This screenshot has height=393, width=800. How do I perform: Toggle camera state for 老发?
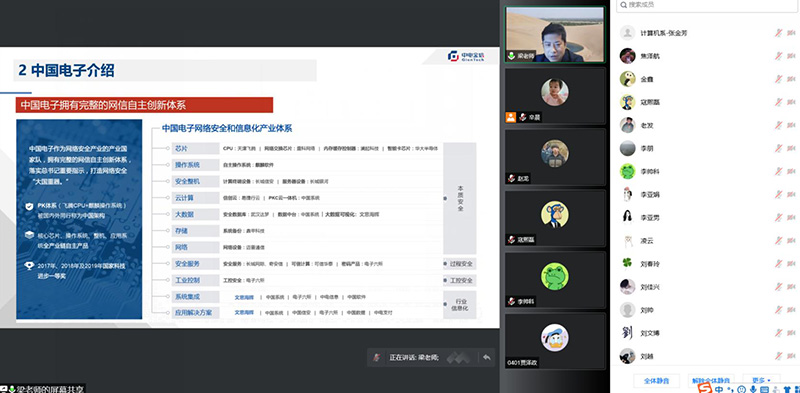coord(791,126)
